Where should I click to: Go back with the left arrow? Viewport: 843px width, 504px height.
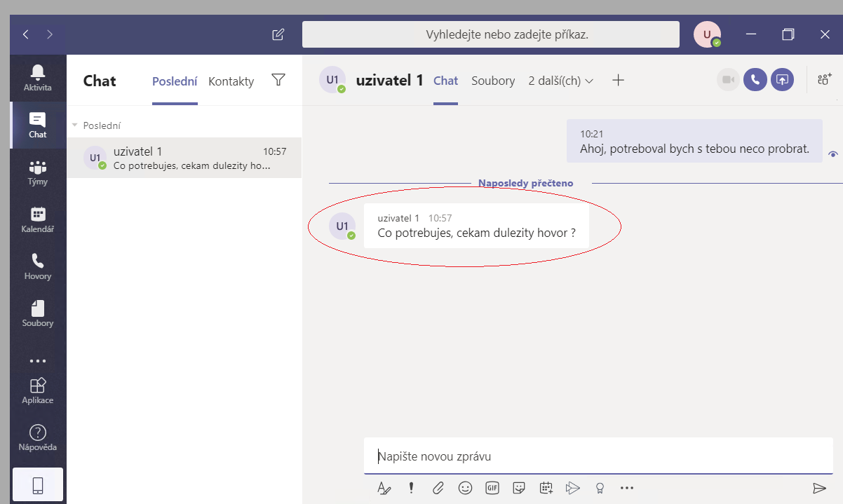point(26,34)
